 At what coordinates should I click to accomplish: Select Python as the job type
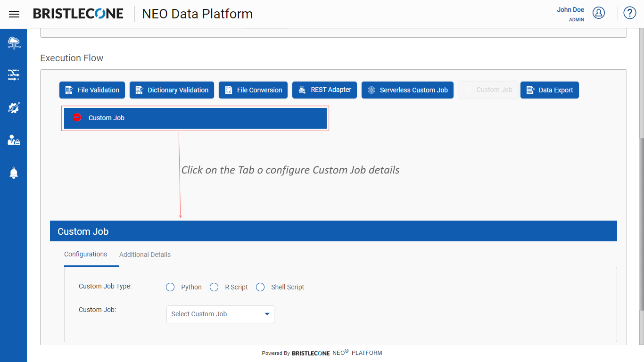coord(170,287)
